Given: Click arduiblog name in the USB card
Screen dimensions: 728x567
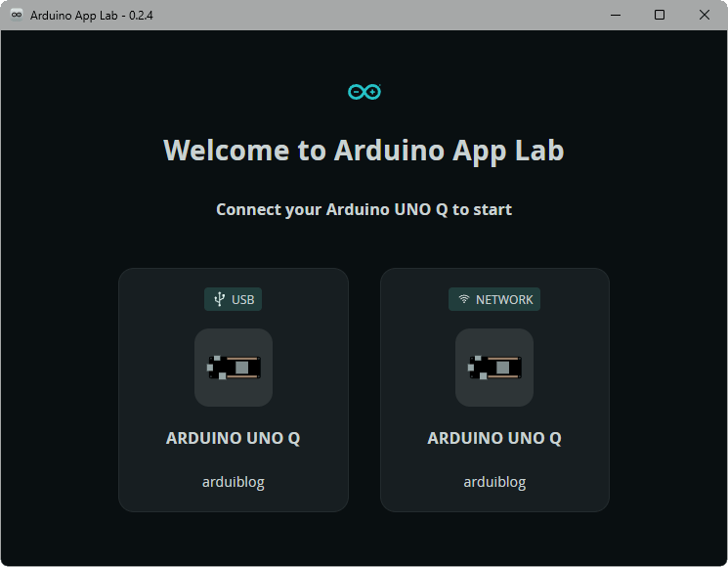Looking at the screenshot, I should coord(234,482).
